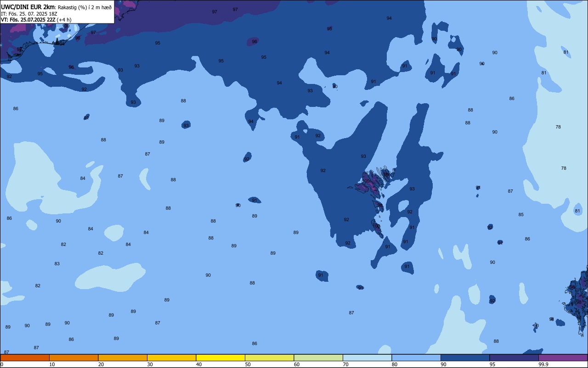Click the golden 30–40 legend color segment
Screen dimensions: 588x368
coord(171,357)
